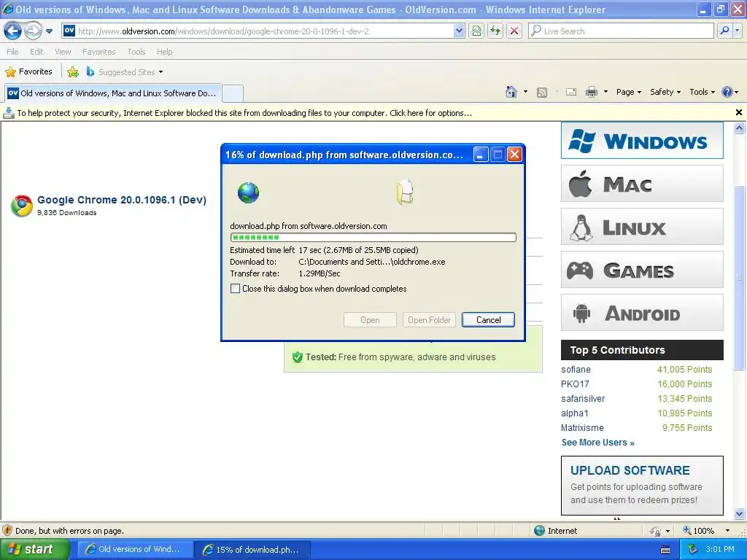This screenshot has height=560, width=747.
Task: Minimize the download dialog window
Action: click(481, 155)
